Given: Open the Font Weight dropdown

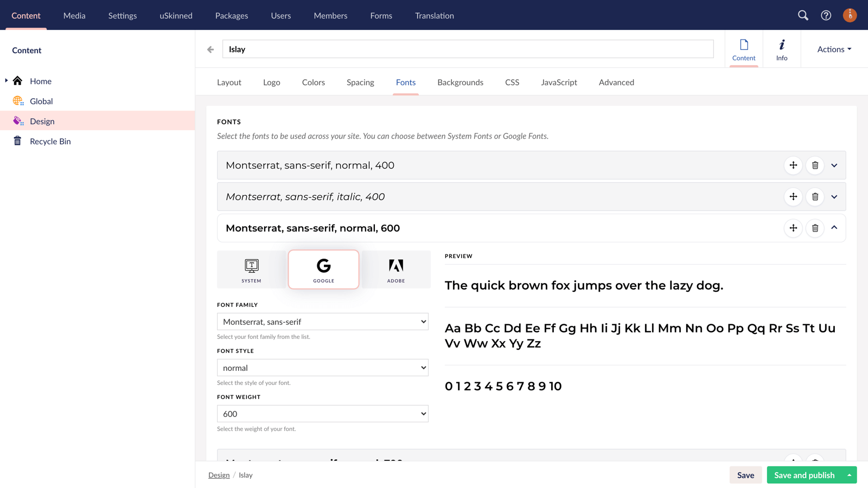Looking at the screenshot, I should [323, 413].
